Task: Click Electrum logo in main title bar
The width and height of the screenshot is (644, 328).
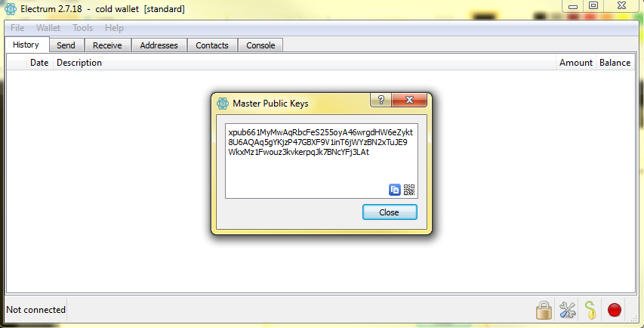Action: 11,8
